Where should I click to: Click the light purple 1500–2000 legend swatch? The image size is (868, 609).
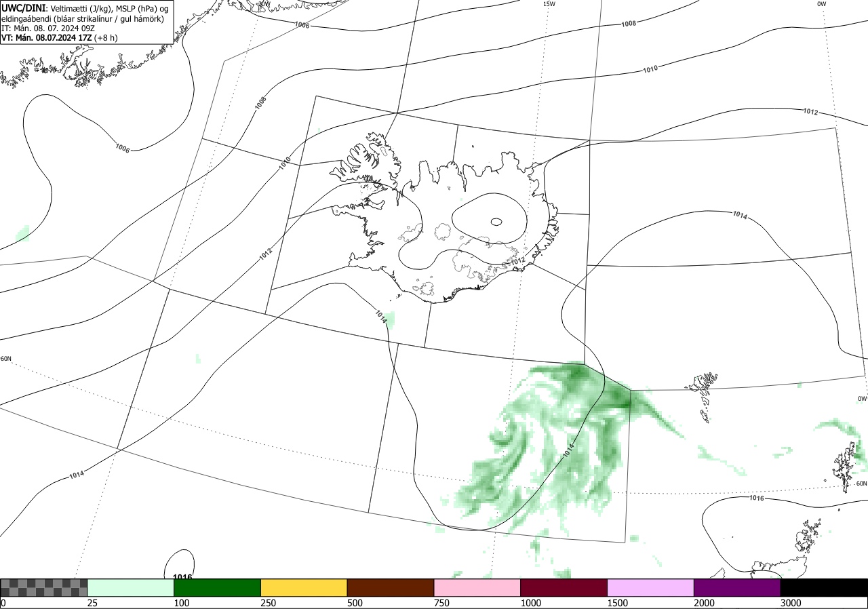(x=651, y=587)
